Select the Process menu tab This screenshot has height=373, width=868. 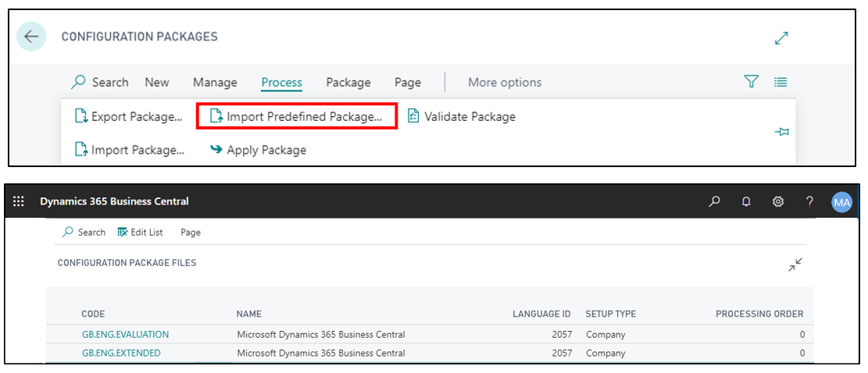[x=282, y=83]
